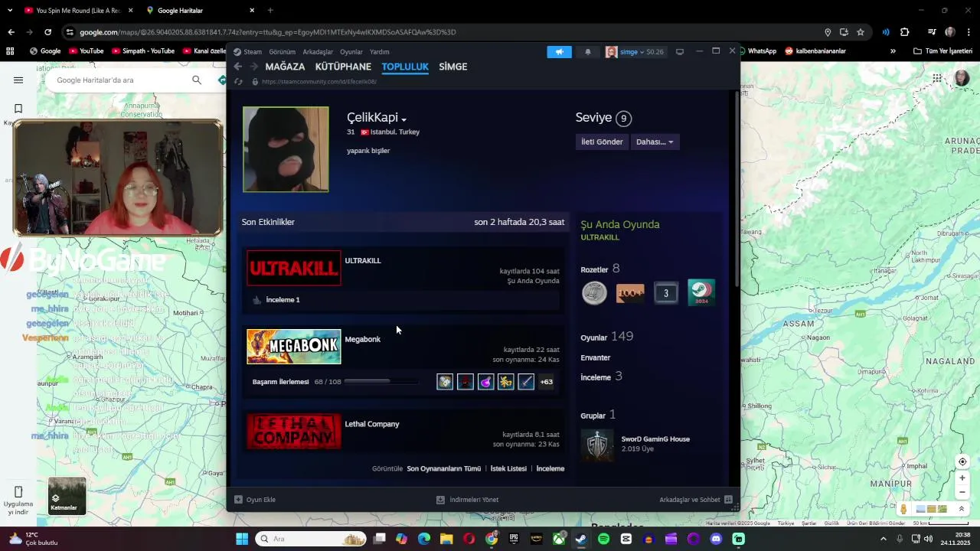Open İndirmeleri Yönet downloads
This screenshot has height=551, width=980.
click(x=467, y=500)
